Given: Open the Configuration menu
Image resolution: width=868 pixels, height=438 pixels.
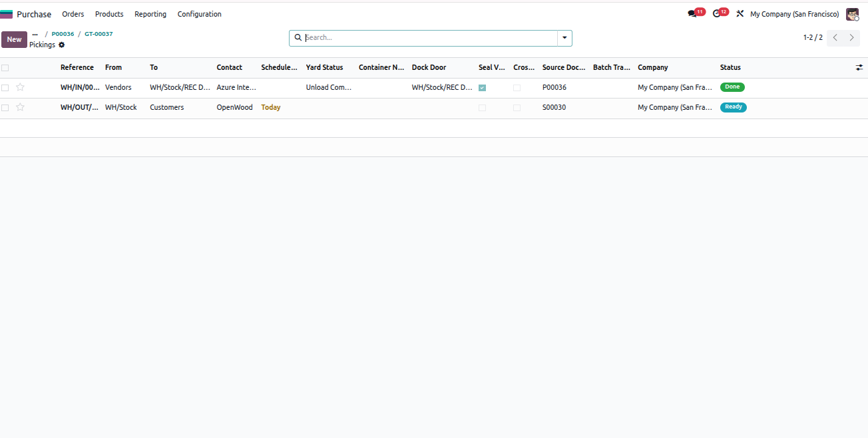Looking at the screenshot, I should coord(200,14).
